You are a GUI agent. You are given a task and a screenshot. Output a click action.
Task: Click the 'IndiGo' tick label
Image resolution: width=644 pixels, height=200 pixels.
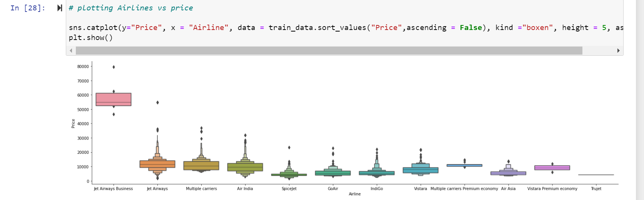tap(377, 189)
